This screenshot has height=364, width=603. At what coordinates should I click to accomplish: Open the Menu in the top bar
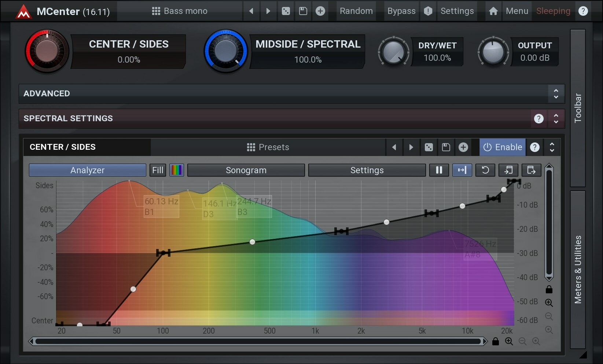coord(517,11)
